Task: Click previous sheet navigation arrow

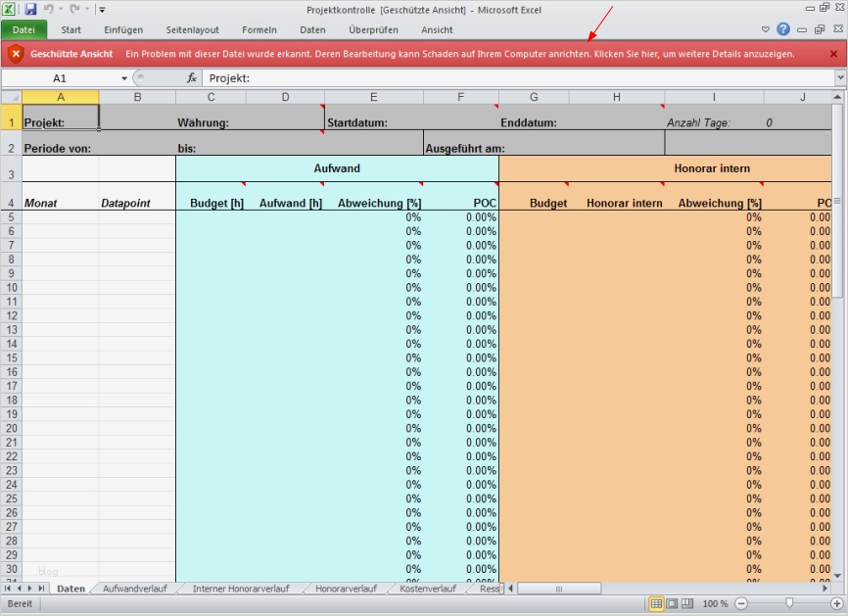Action: click(x=19, y=588)
